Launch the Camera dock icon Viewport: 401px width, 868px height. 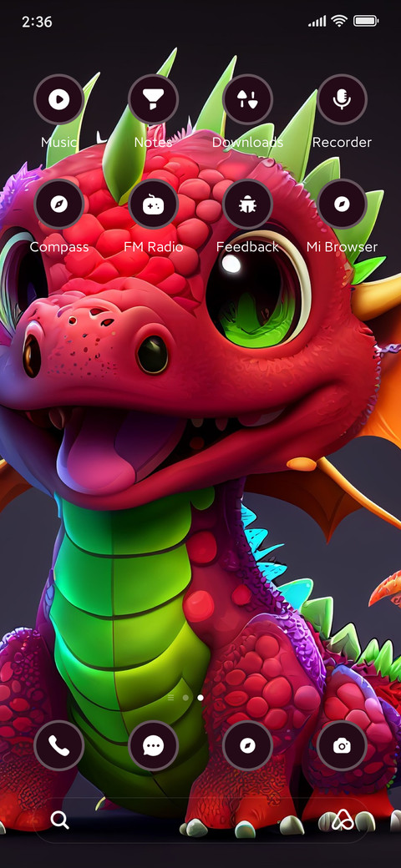[342, 745]
